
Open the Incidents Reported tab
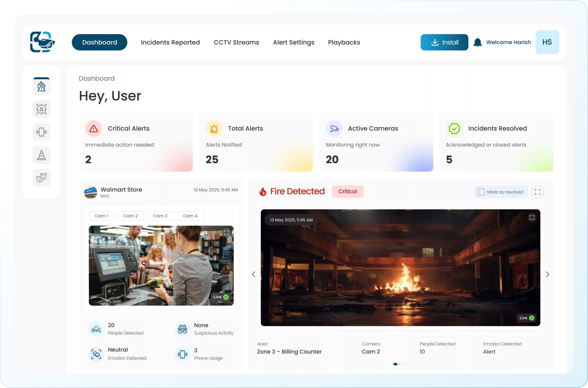170,42
